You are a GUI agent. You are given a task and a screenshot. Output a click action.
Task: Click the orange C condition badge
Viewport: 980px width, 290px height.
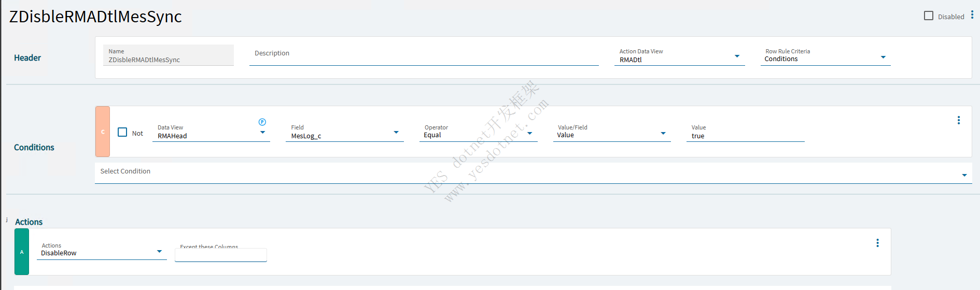point(103,132)
